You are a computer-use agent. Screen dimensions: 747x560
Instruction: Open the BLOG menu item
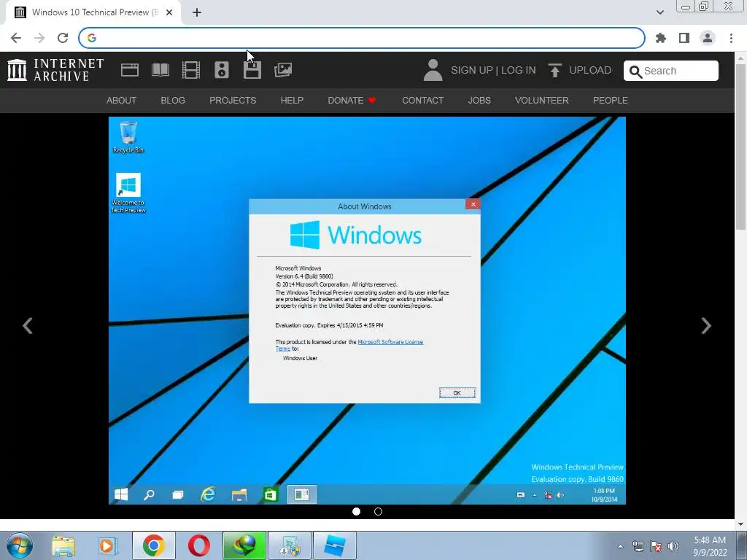(x=173, y=101)
